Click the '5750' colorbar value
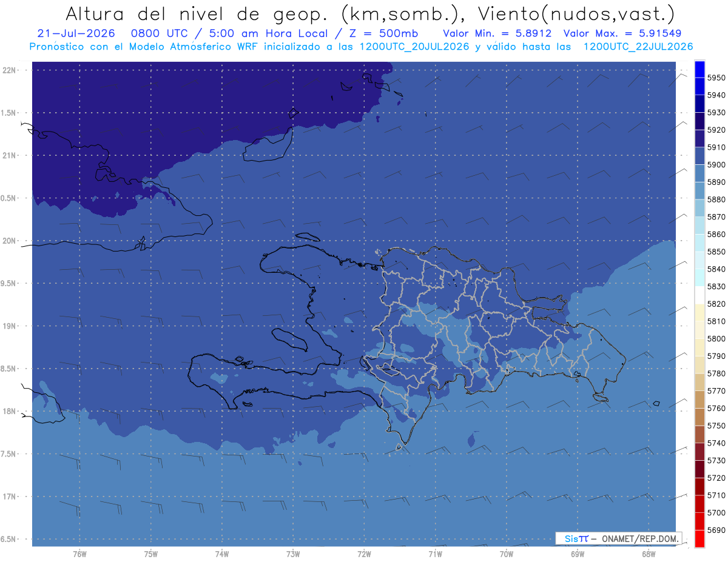The image size is (728, 562). [716, 426]
